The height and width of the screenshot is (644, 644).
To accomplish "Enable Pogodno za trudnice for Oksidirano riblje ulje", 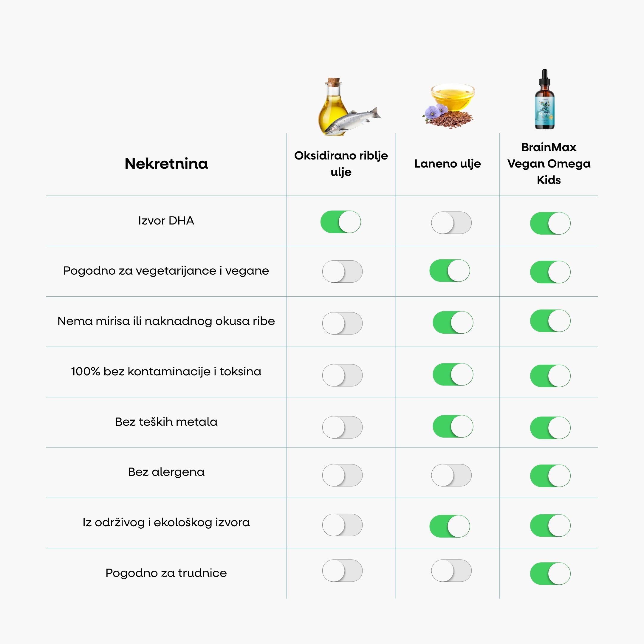I will tap(342, 571).
